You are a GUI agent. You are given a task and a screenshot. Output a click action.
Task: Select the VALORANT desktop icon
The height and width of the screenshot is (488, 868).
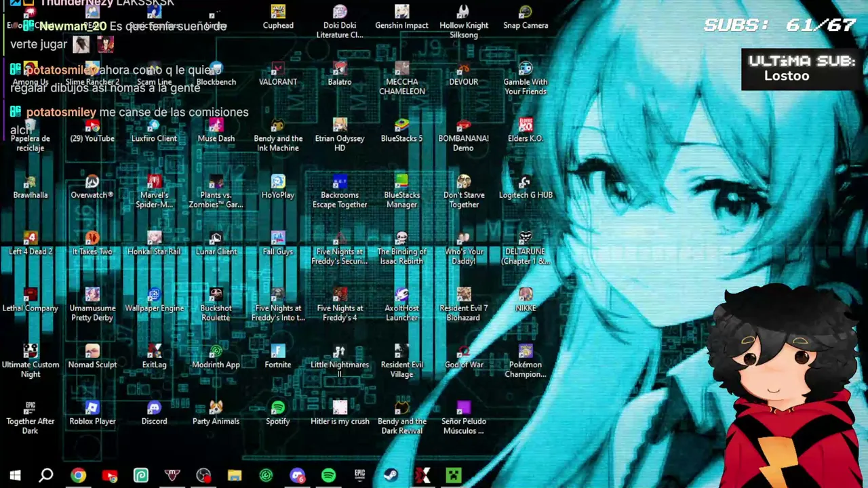(x=278, y=74)
